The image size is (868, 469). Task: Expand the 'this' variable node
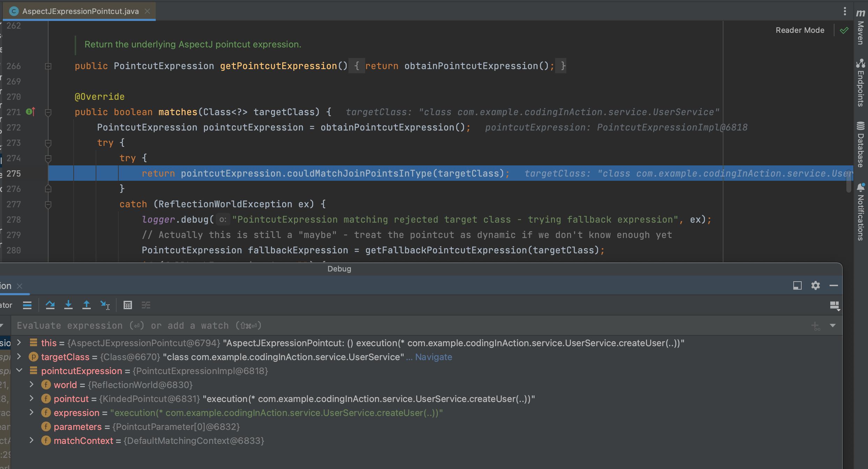point(20,343)
